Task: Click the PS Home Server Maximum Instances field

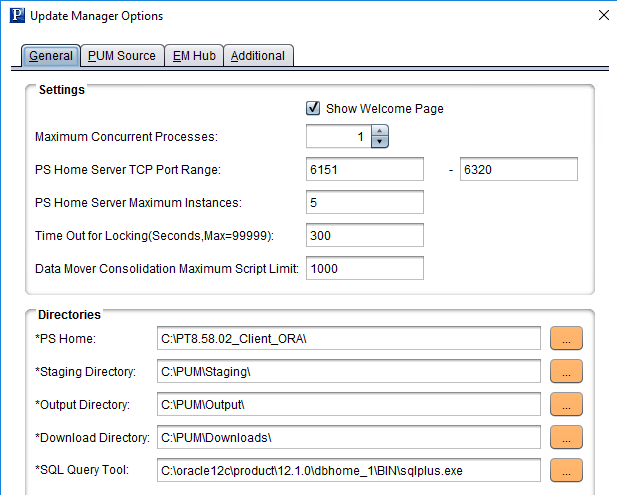Action: [x=365, y=202]
